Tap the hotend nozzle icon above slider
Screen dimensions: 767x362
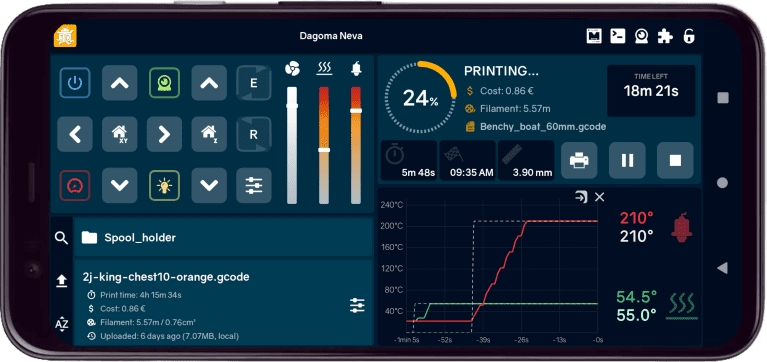[x=356, y=69]
